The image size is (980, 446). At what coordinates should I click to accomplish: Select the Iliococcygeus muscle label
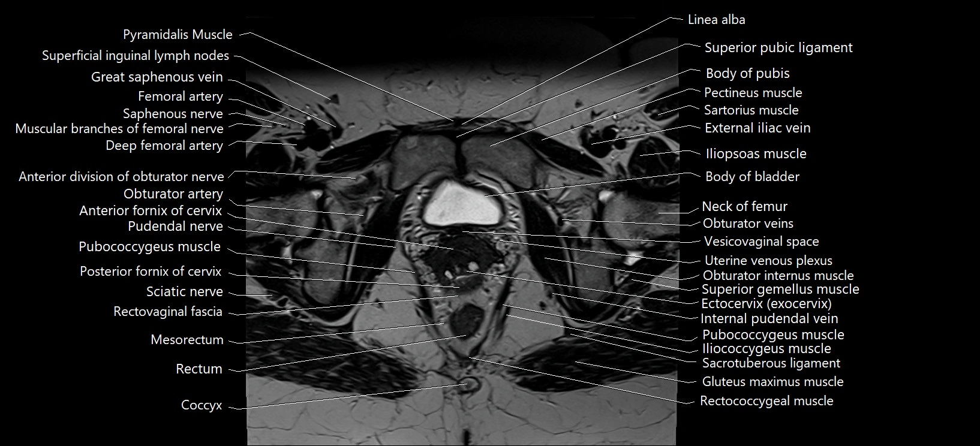tap(766, 349)
